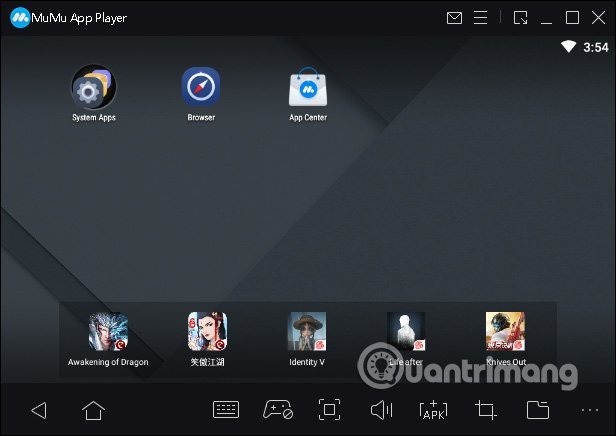Launch the Browser app

pyautogui.click(x=200, y=89)
